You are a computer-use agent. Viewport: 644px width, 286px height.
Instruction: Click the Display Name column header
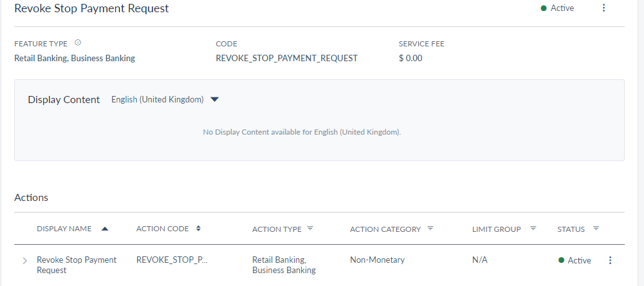point(64,229)
